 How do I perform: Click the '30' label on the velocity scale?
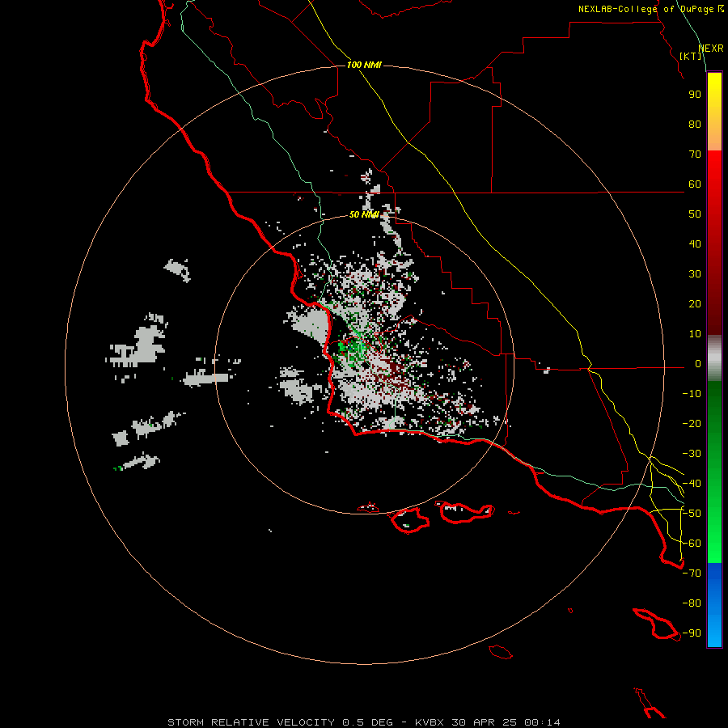695,274
